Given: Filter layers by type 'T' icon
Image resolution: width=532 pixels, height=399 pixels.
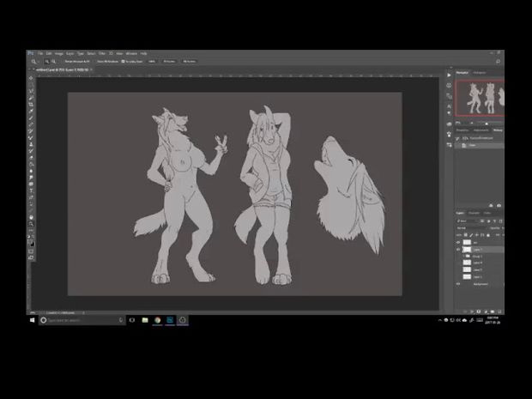Looking at the screenshot, I should pos(495,221).
